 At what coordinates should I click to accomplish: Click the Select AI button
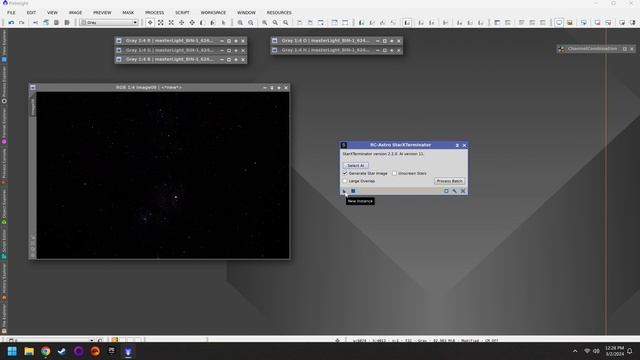pos(356,165)
